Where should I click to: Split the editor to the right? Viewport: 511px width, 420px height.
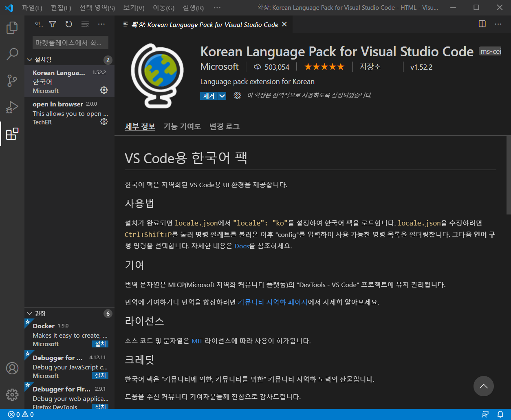click(482, 24)
